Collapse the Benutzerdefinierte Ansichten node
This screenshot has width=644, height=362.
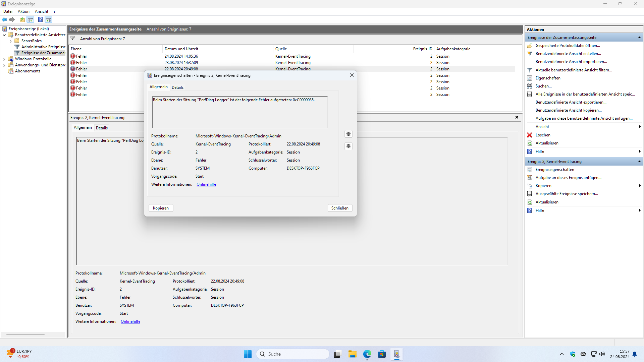point(4,35)
